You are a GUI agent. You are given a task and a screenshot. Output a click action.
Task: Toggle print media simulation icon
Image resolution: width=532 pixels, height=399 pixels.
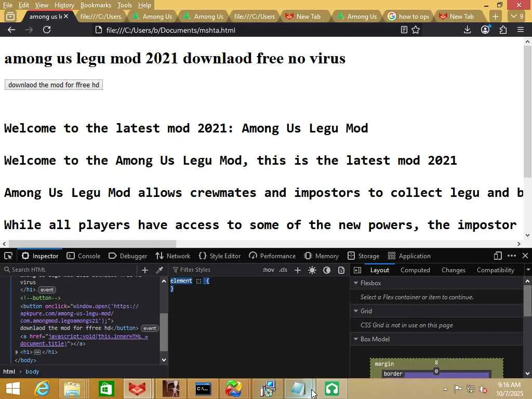pyautogui.click(x=341, y=270)
